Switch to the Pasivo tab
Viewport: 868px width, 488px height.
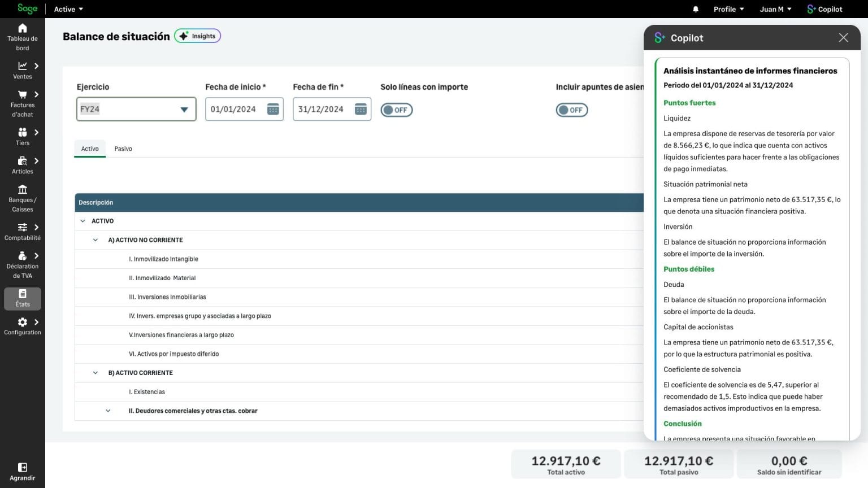click(x=123, y=149)
